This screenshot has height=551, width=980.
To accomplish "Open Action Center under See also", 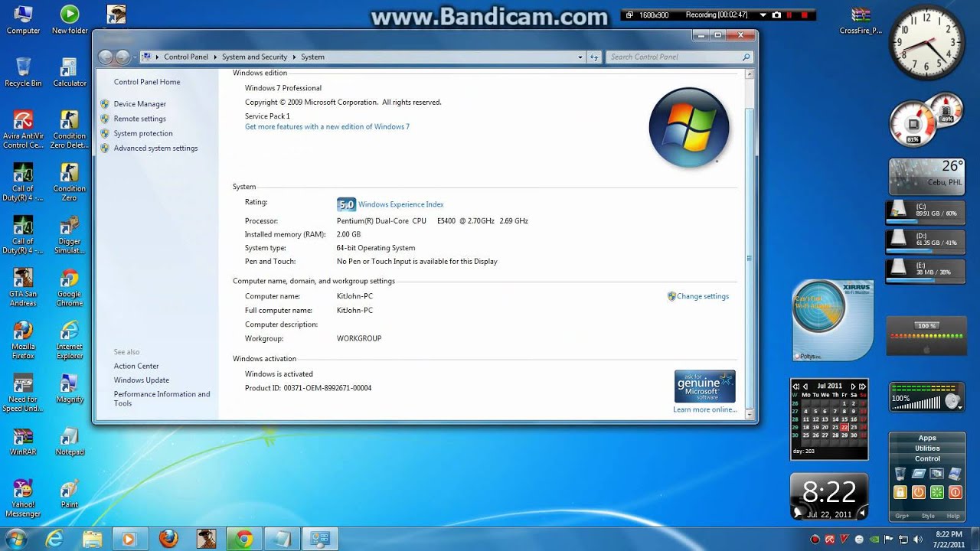I will tap(136, 367).
